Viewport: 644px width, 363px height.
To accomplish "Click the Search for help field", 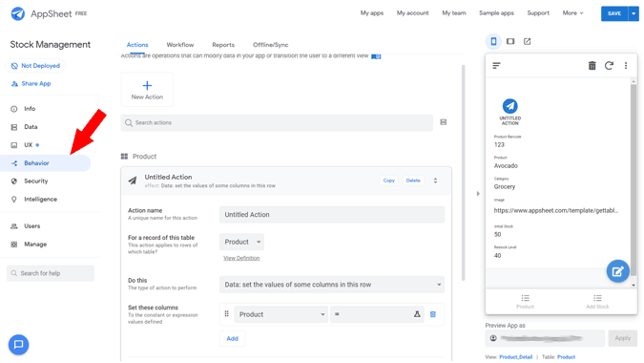I will point(51,273).
